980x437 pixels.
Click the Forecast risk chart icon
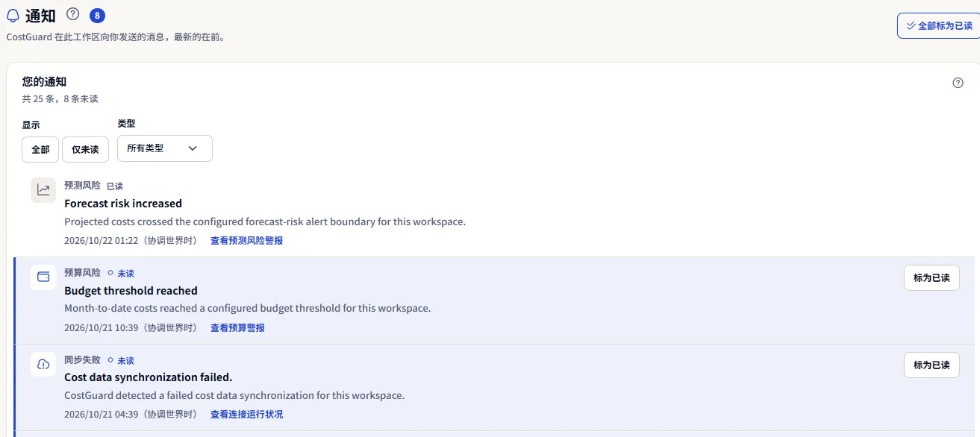43,190
